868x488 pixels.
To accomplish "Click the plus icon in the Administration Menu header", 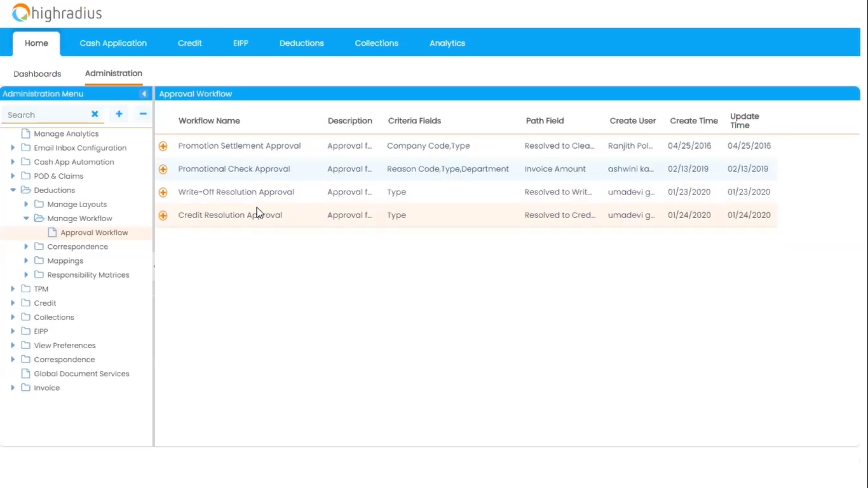I will coord(119,114).
